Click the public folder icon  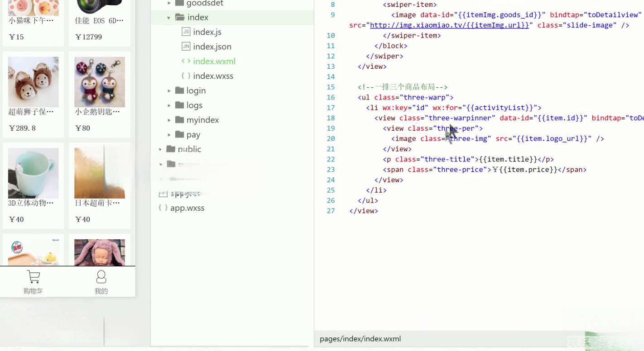[171, 149]
